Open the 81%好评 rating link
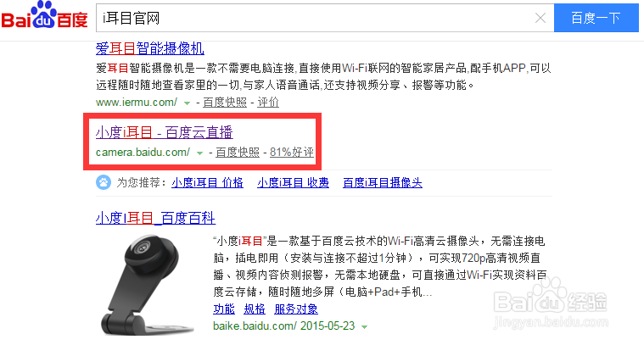The image size is (644, 345). pos(292,153)
